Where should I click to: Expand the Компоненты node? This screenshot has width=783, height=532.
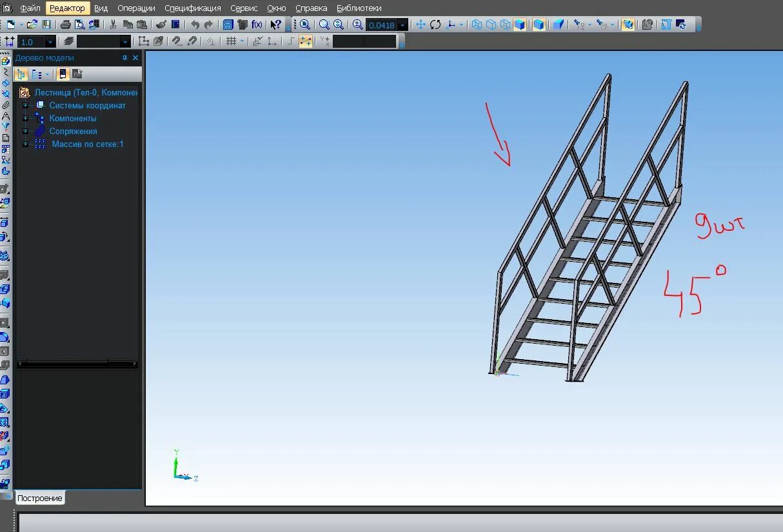click(x=25, y=118)
